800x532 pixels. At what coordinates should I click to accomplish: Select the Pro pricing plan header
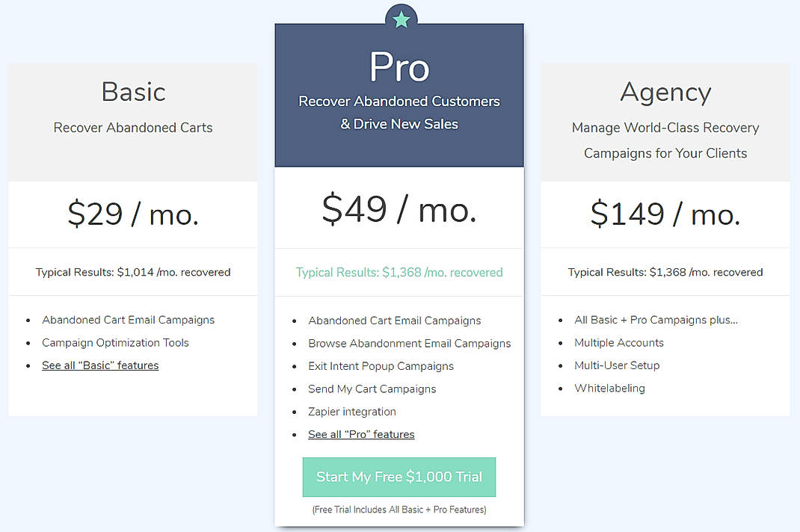point(399,66)
